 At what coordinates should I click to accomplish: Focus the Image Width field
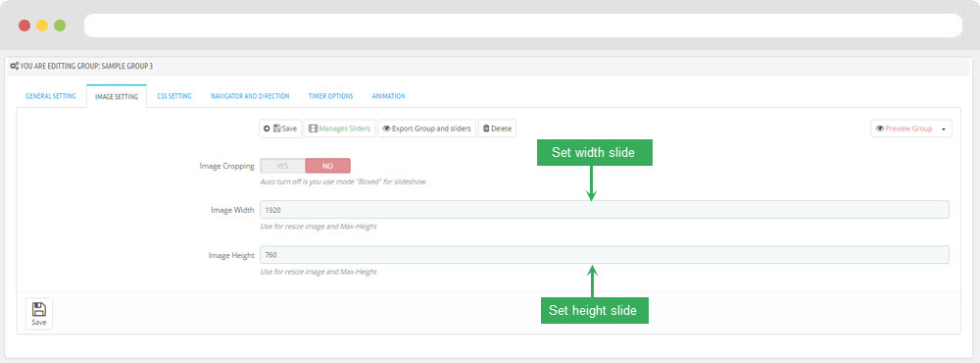click(x=605, y=210)
